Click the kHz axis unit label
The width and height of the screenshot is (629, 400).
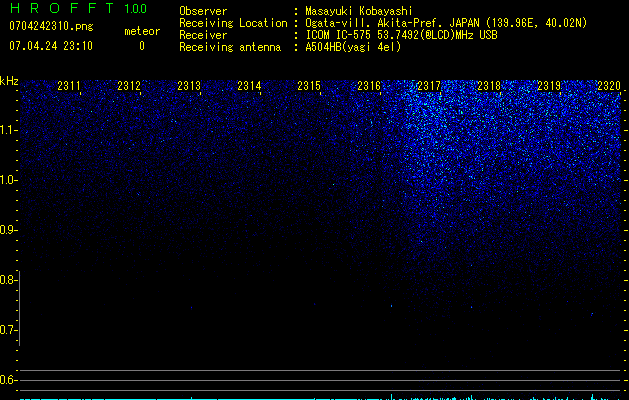9,81
